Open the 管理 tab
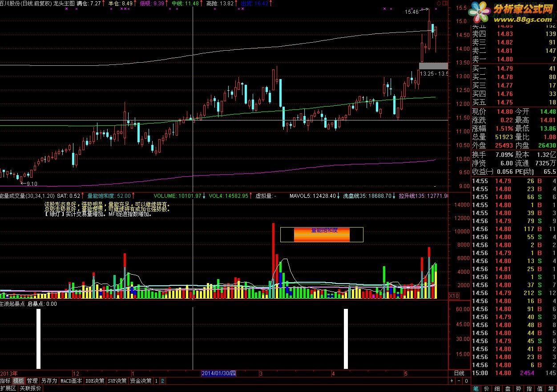 click(x=32, y=381)
